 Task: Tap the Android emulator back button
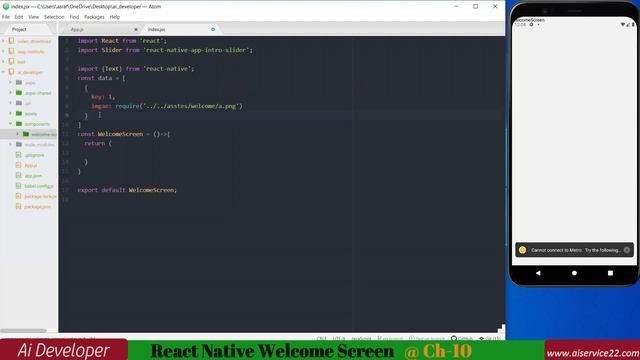click(x=538, y=273)
